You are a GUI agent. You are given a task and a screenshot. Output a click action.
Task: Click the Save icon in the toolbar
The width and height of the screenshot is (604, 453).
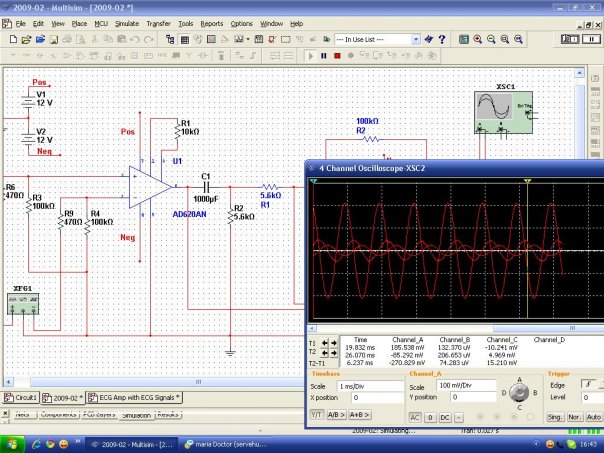point(53,39)
